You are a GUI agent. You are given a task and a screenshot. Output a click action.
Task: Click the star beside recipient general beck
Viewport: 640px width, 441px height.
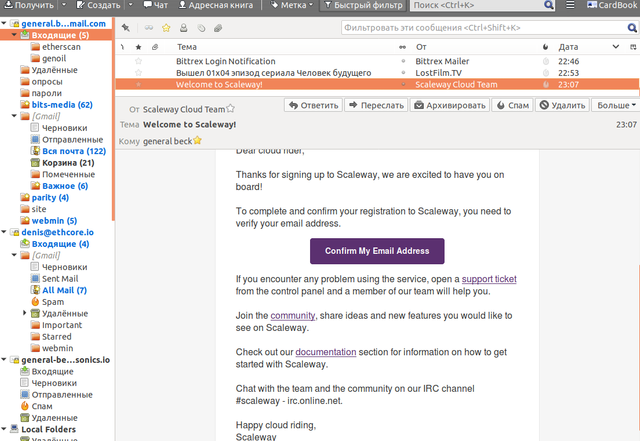point(198,140)
